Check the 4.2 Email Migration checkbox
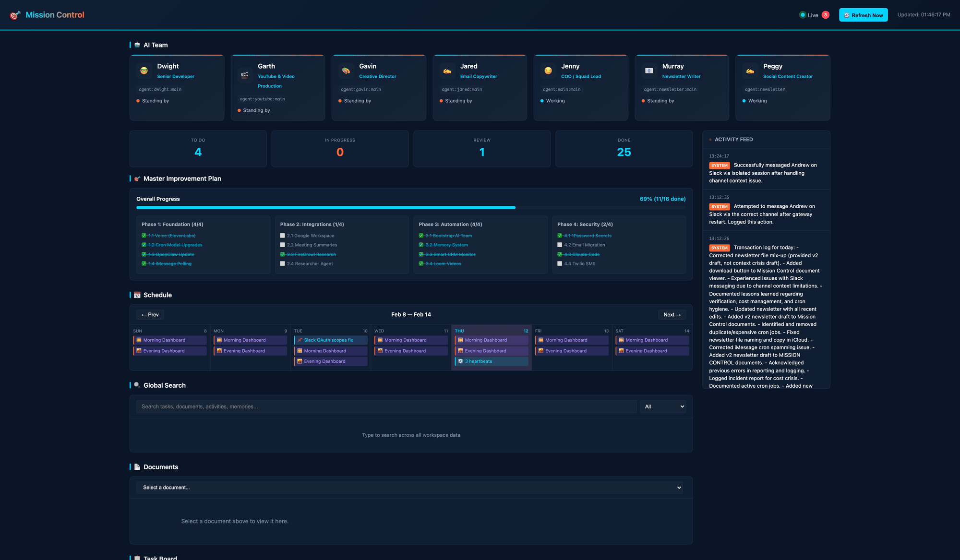 560,245
